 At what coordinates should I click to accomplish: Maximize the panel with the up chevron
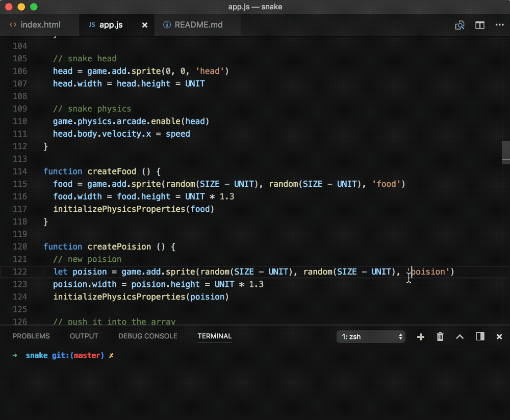click(460, 337)
